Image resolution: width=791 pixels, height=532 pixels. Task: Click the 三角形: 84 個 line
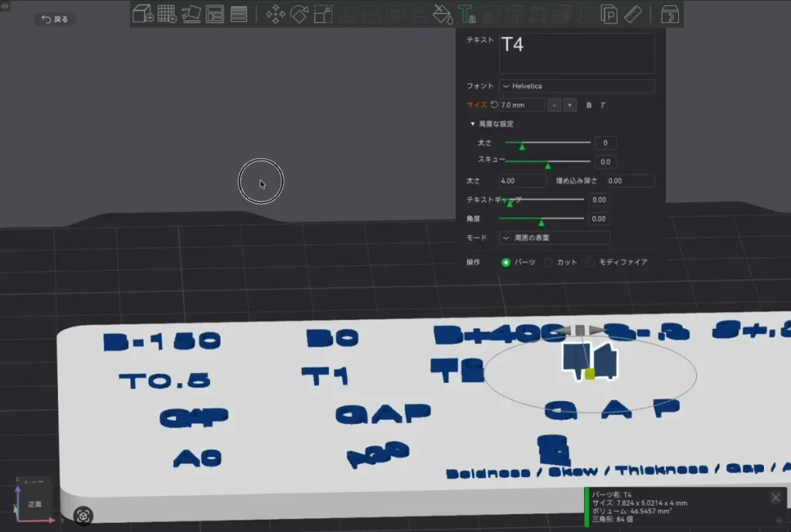click(x=612, y=519)
